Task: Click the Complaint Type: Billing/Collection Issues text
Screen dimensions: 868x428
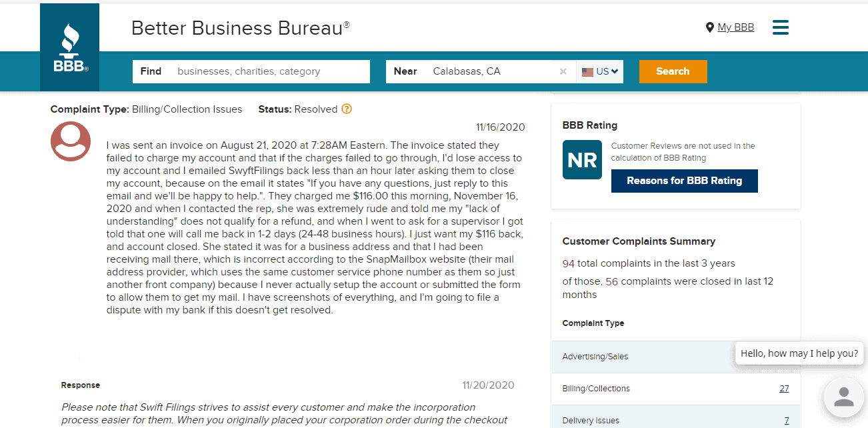Action: coord(147,109)
